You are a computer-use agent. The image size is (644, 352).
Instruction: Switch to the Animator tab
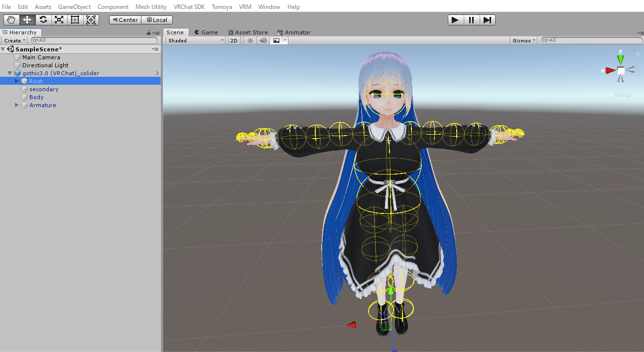coord(294,32)
